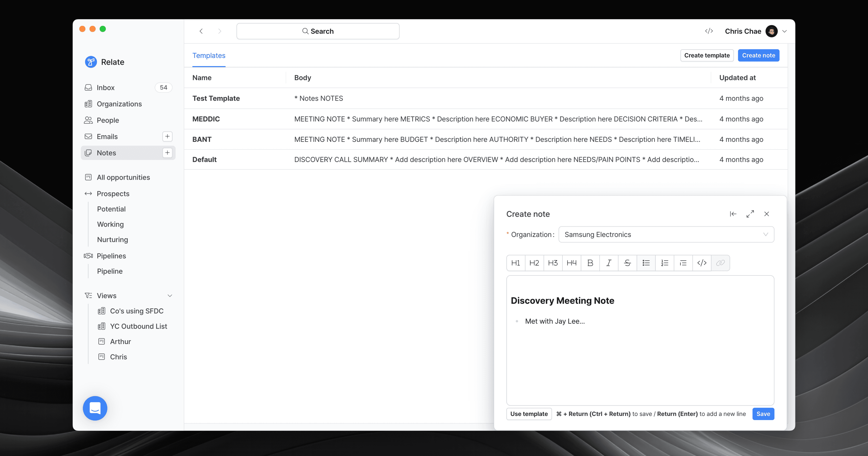
Task: Click the Use template button
Action: [x=529, y=414]
